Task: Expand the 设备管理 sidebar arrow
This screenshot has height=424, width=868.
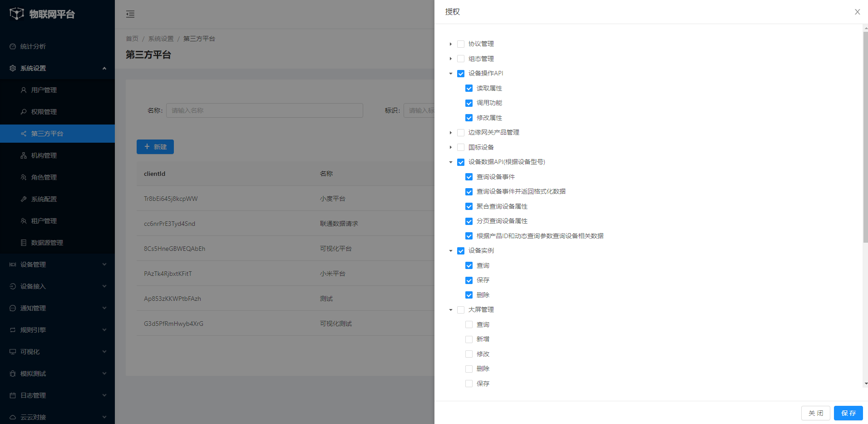Action: [x=104, y=264]
